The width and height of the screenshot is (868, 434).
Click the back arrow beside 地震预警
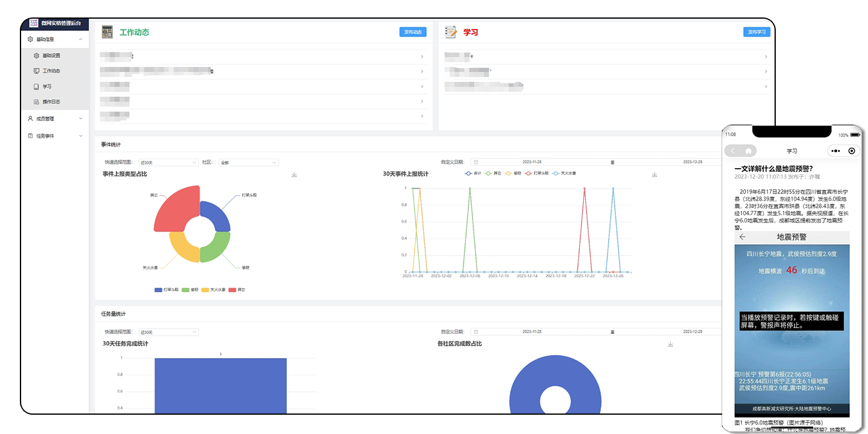tap(742, 237)
